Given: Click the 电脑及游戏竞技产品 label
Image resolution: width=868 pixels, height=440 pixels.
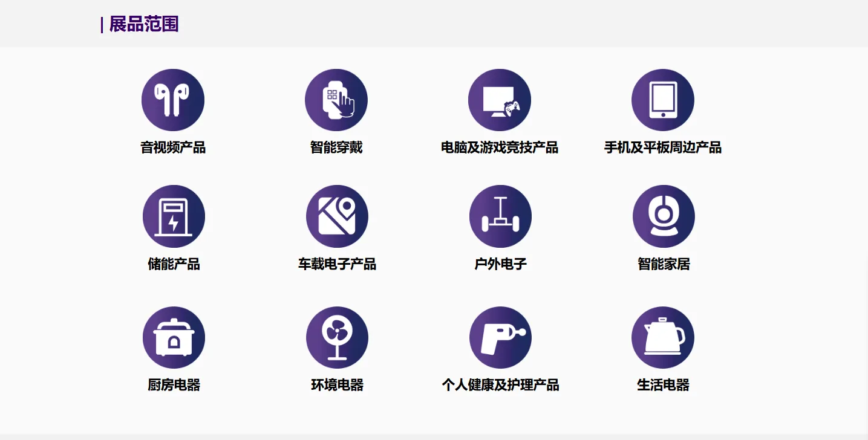Looking at the screenshot, I should pos(500,147).
